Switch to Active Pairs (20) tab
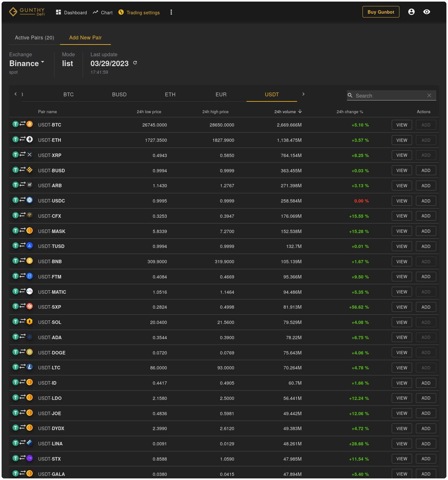 pyautogui.click(x=35, y=38)
